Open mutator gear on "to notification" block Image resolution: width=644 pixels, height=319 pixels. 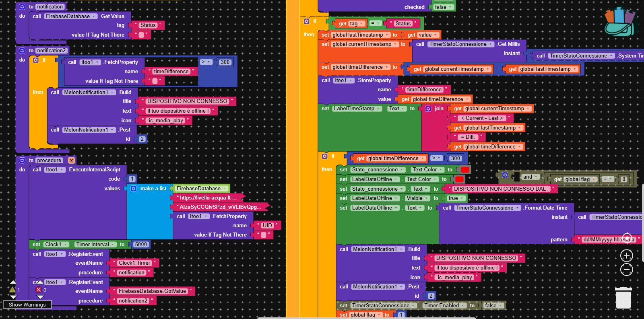click(22, 7)
